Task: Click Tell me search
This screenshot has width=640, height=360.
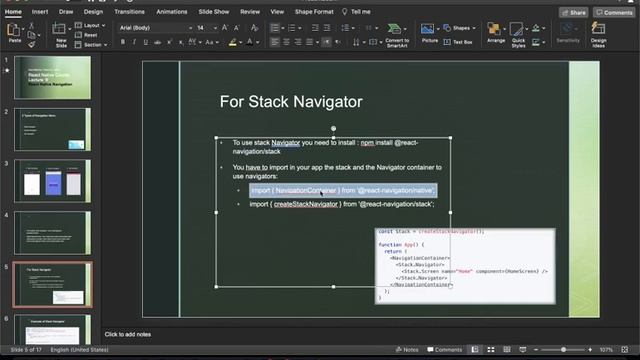Action: (x=356, y=12)
